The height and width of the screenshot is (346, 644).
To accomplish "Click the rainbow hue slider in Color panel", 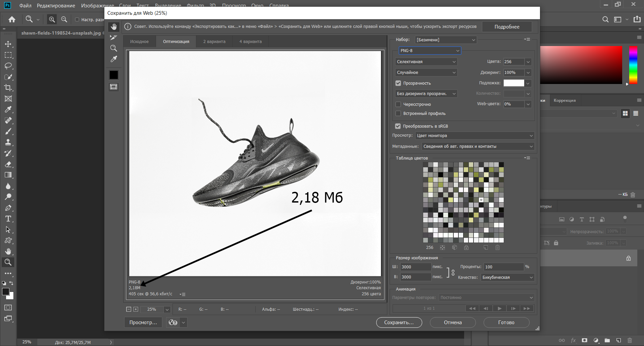I will pyautogui.click(x=633, y=65).
